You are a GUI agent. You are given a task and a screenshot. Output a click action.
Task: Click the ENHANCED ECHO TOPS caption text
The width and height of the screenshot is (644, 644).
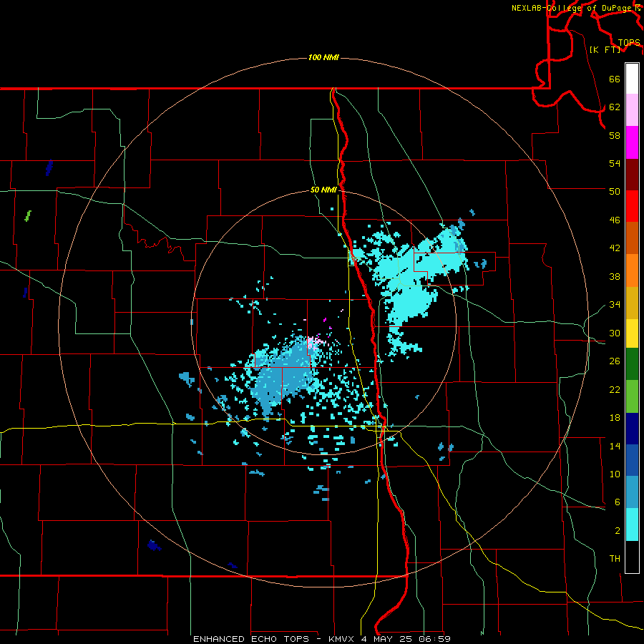click(x=251, y=639)
